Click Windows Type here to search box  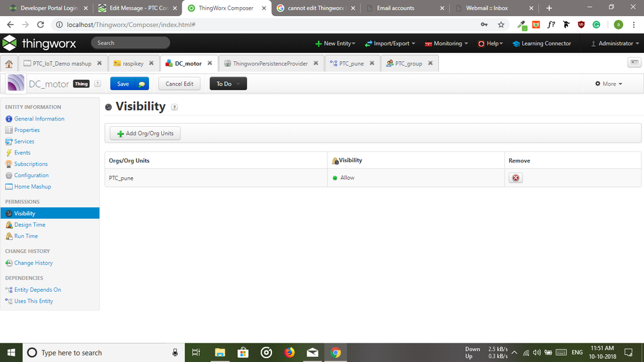pos(104,352)
